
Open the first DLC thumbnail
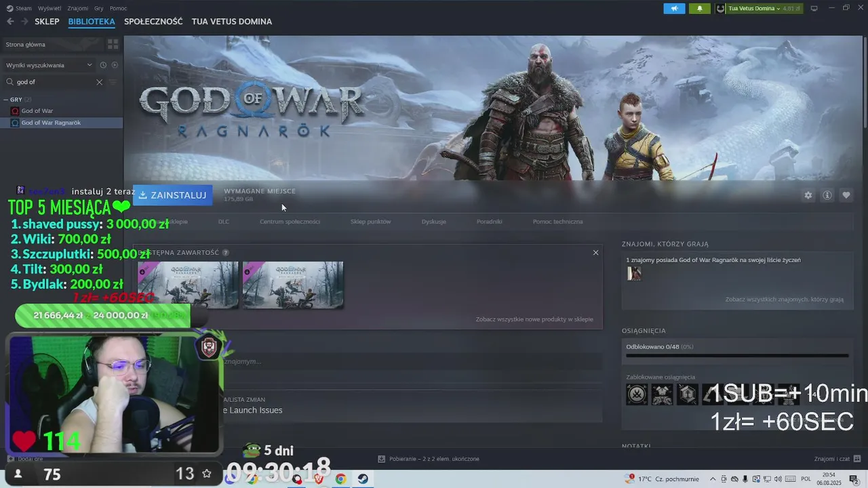(189, 285)
